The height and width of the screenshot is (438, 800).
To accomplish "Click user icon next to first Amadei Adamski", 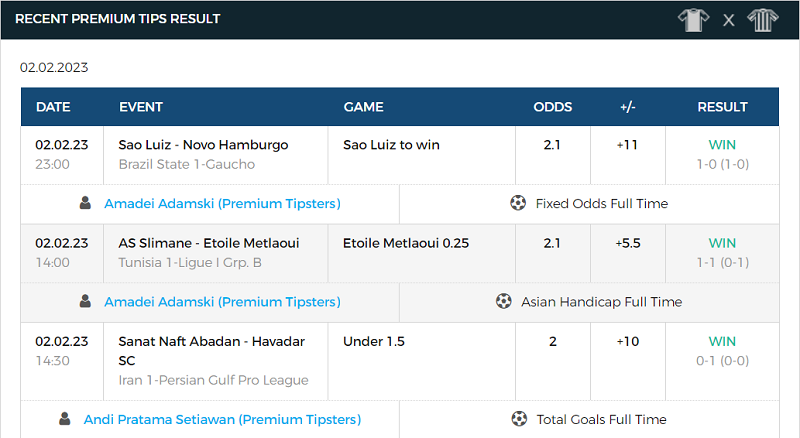I will pyautogui.click(x=85, y=203).
